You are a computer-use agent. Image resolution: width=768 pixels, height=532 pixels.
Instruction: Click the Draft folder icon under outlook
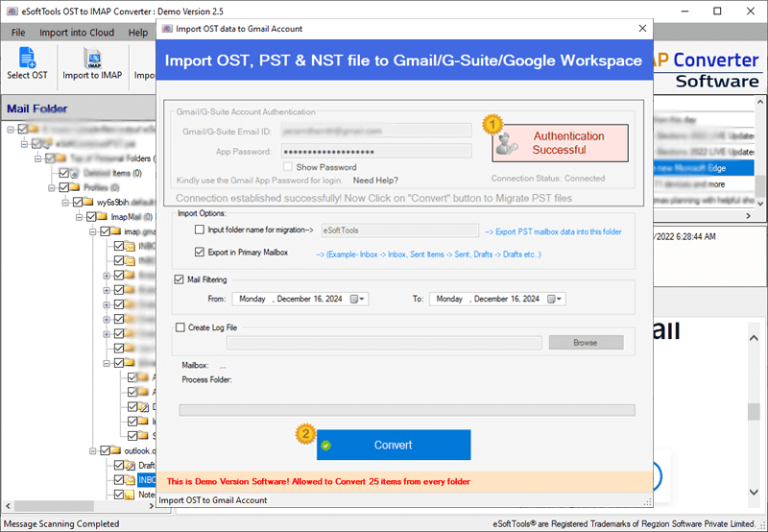(x=130, y=465)
